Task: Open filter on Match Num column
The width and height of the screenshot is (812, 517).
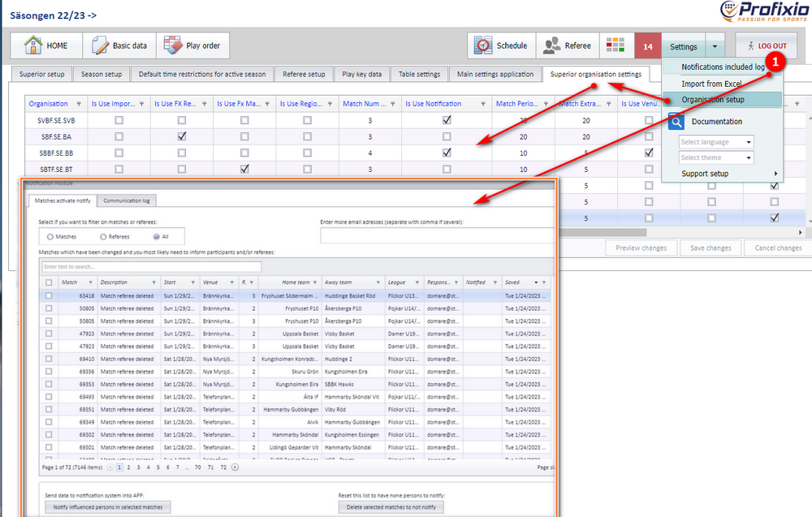Action: coord(393,104)
